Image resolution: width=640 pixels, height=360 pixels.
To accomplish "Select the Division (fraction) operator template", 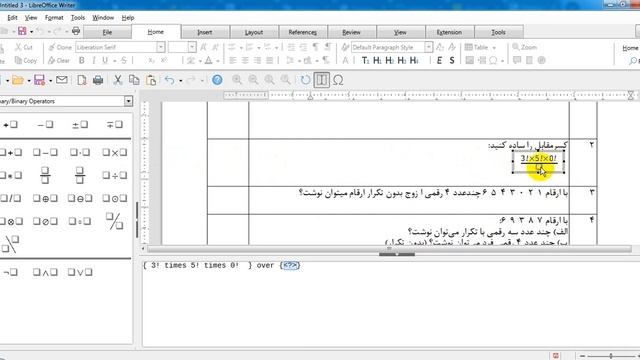I will [x=45, y=175].
